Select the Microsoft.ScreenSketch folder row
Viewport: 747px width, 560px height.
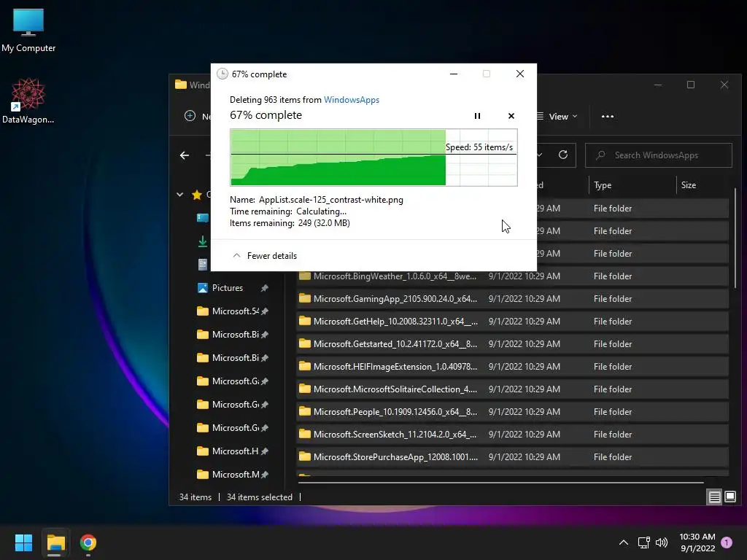tap(512, 435)
